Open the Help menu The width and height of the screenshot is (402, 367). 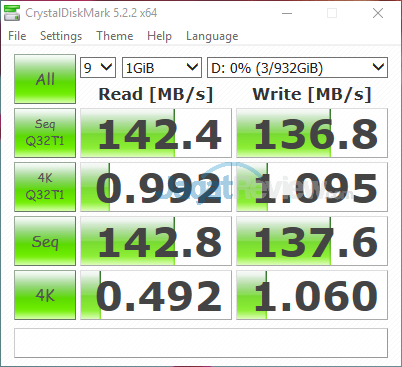click(x=159, y=36)
